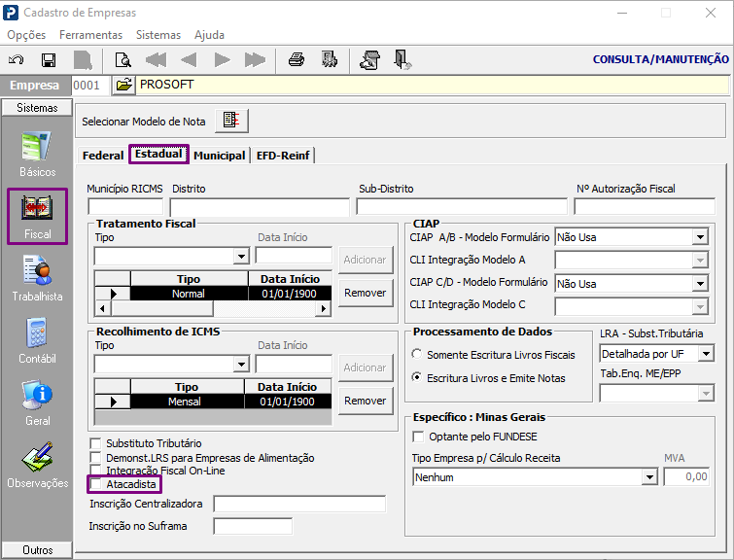734x560 pixels.
Task: Enable Demonst.LRS para Empresas de Alimentação
Action: (x=95, y=458)
